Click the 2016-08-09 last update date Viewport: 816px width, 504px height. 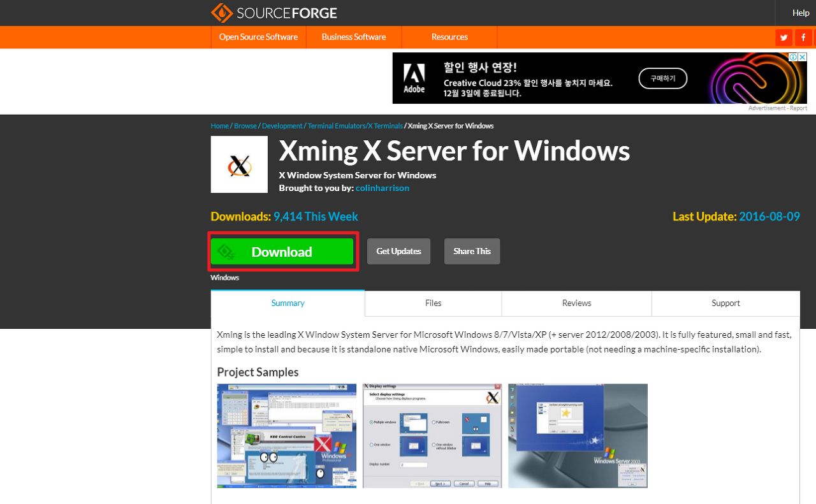[769, 217]
